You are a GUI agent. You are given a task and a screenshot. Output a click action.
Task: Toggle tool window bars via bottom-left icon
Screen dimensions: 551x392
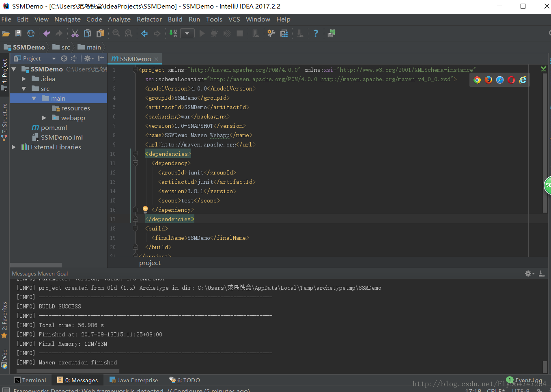(6, 390)
